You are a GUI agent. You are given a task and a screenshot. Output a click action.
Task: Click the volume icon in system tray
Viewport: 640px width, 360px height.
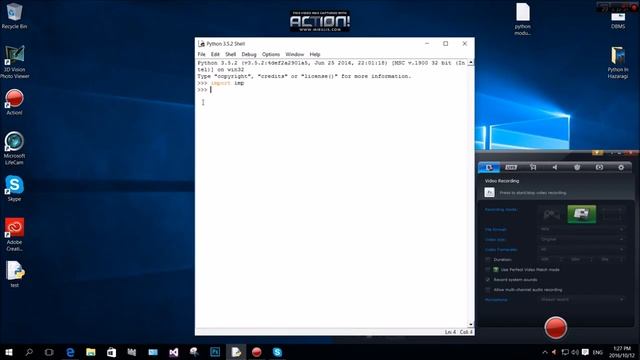coord(575,352)
